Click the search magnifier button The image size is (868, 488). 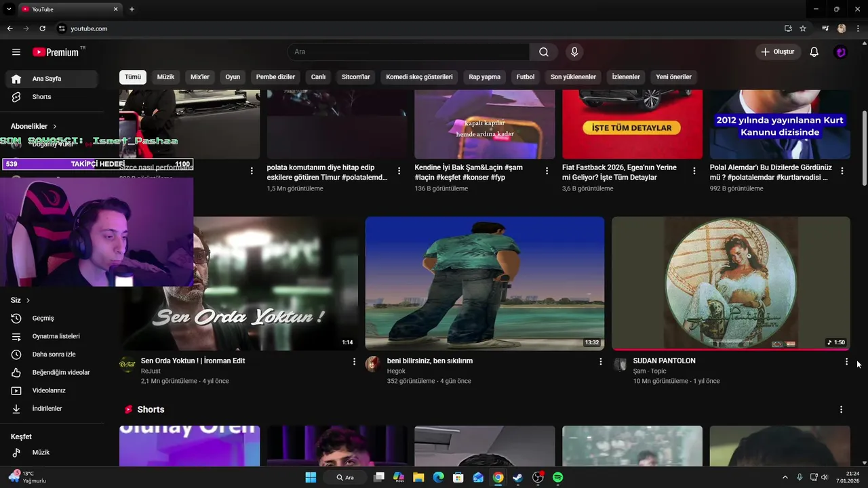click(544, 52)
